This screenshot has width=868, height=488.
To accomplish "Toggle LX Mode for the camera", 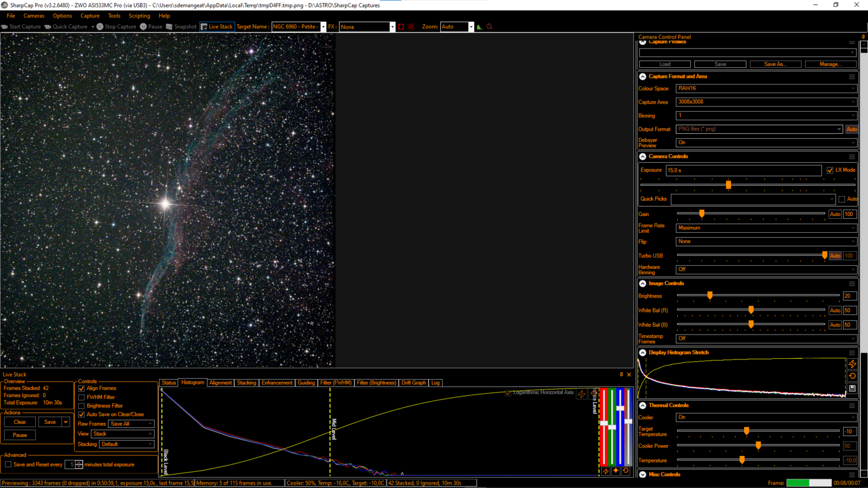I will click(830, 170).
